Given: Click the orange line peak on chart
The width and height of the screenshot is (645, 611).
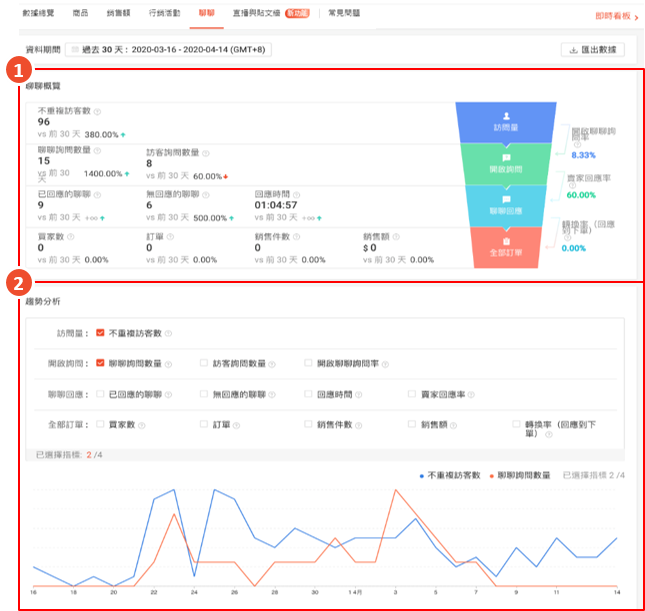Looking at the screenshot, I should coord(396,490).
